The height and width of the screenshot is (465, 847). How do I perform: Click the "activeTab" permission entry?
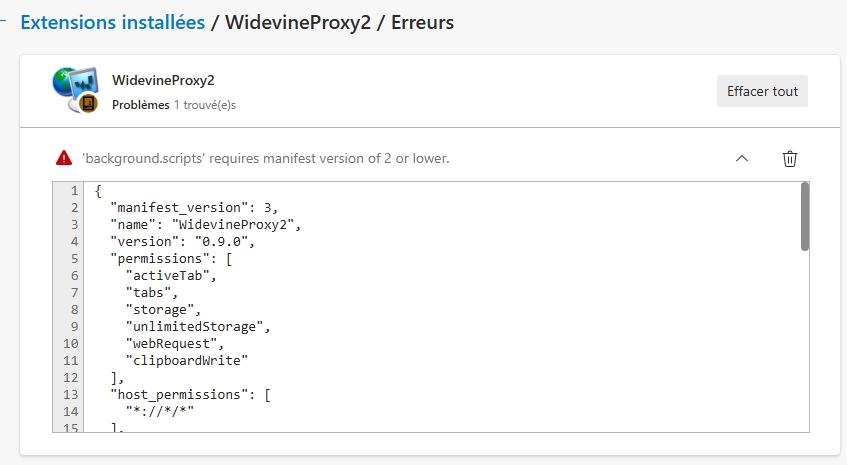171,275
